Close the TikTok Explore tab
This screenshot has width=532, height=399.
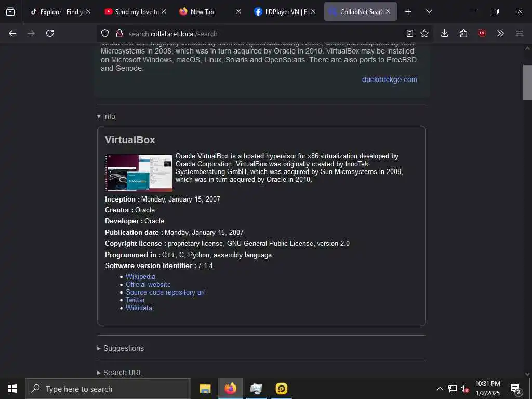click(88, 11)
